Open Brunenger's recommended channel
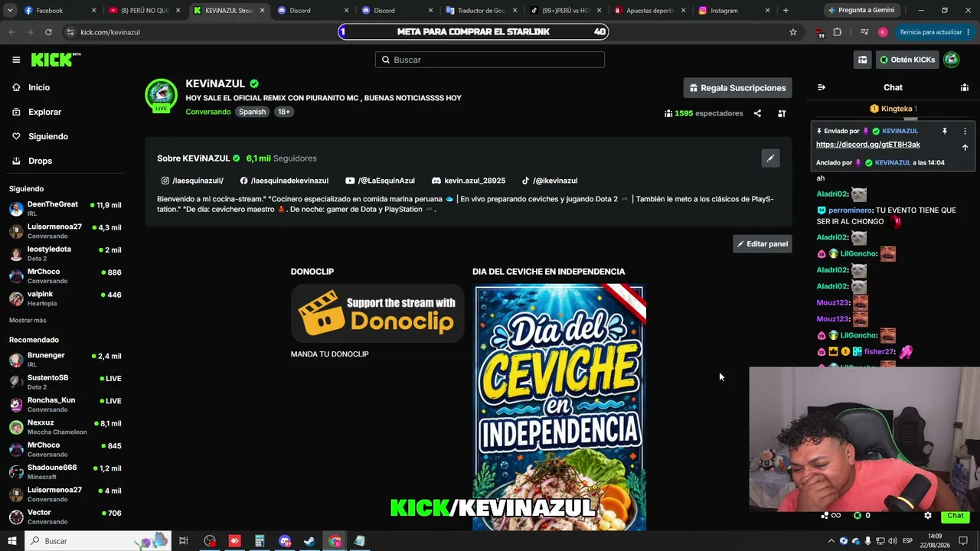The width and height of the screenshot is (980, 551). (x=65, y=360)
